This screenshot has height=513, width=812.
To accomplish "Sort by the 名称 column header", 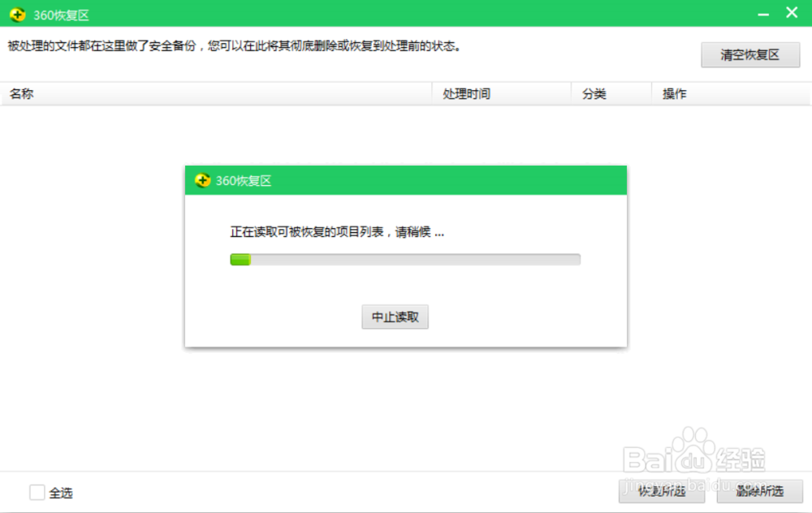I will (216, 93).
